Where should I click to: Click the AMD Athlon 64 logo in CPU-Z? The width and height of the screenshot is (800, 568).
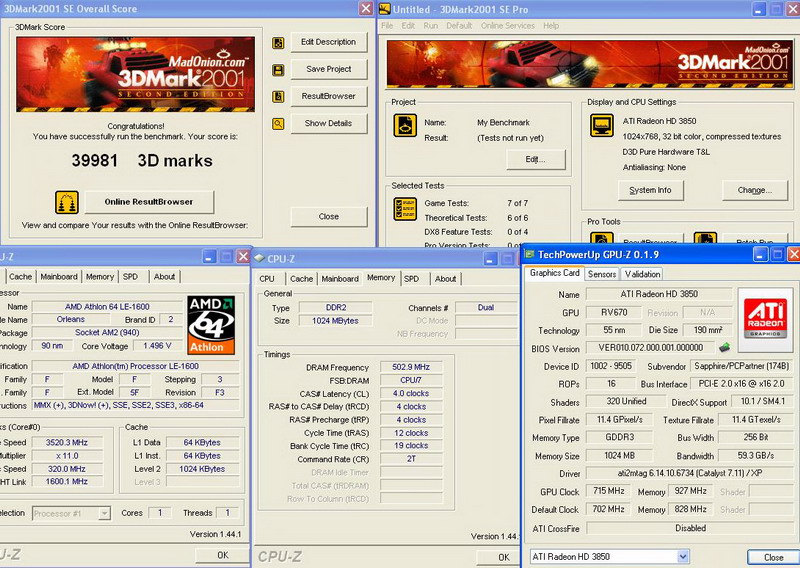[x=211, y=325]
